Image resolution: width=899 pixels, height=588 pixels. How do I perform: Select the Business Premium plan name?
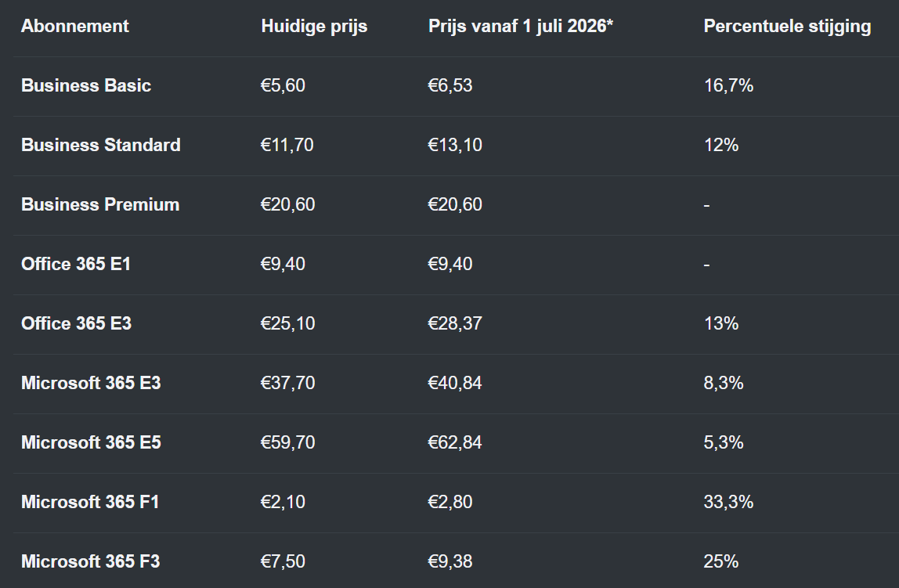point(100,204)
